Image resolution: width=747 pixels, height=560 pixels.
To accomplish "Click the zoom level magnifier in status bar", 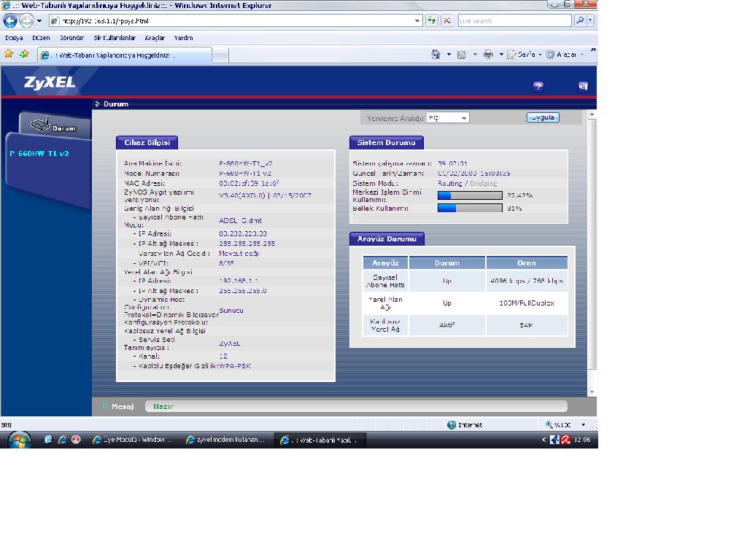I will (549, 424).
